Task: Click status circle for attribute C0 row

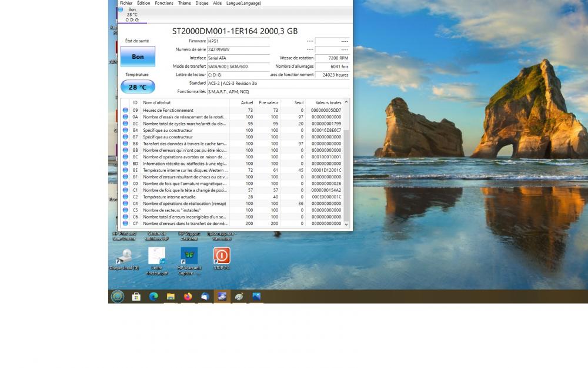Action: coord(125,184)
